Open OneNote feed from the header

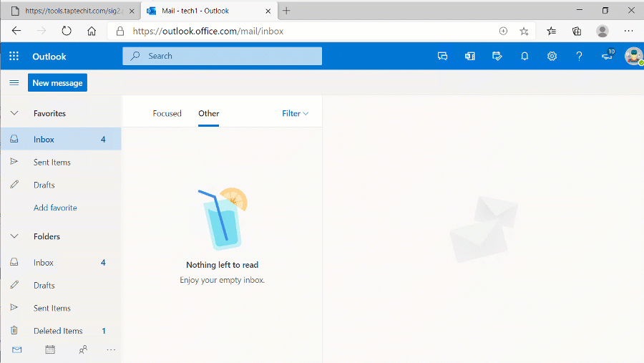[x=470, y=57]
